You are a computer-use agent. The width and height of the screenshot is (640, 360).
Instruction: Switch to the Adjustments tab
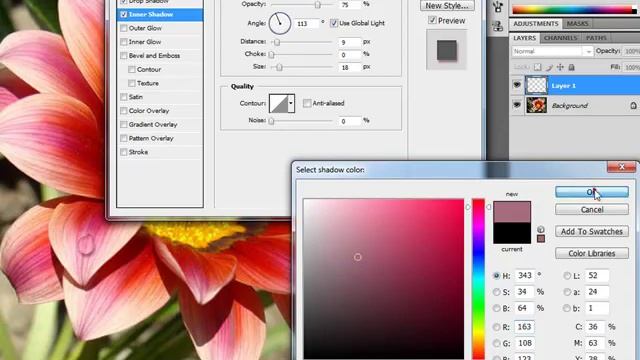[x=536, y=24]
